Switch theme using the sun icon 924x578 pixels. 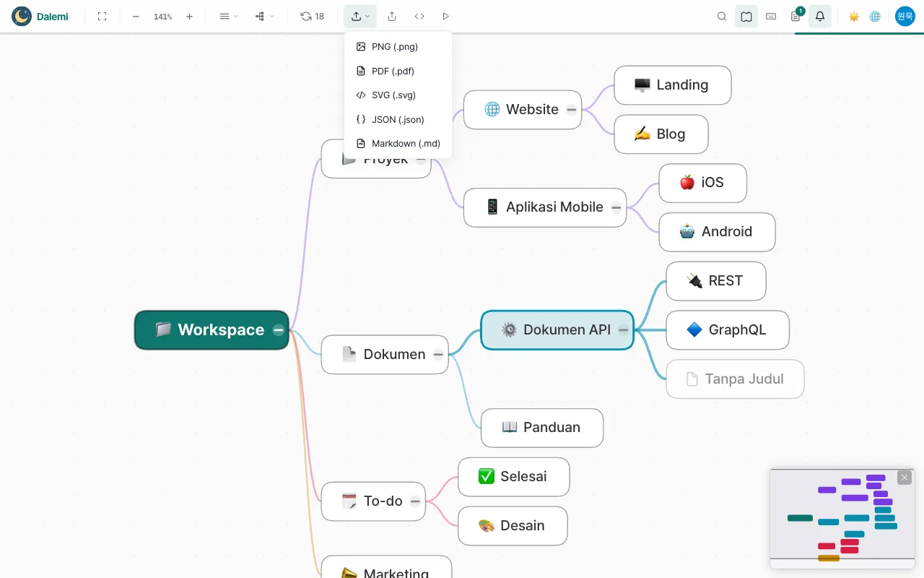pos(854,16)
